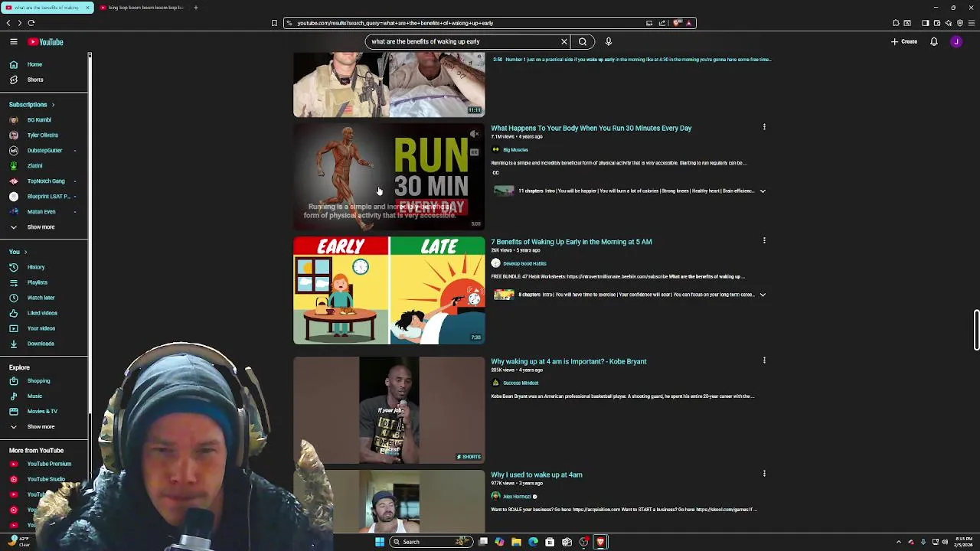Open more options for 7 Benefits of Waking Up Early
Viewport: 980px width, 551px height.
(x=764, y=240)
